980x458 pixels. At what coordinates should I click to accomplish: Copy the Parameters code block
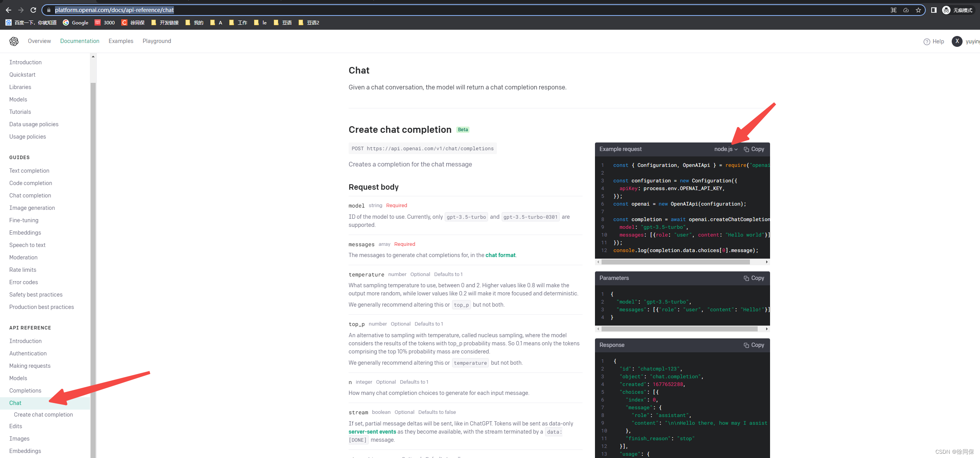click(754, 278)
